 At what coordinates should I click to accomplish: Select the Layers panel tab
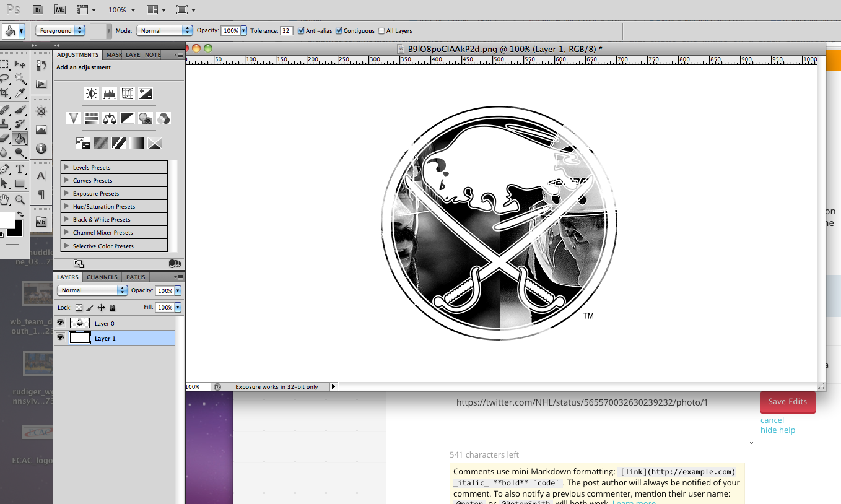click(68, 277)
